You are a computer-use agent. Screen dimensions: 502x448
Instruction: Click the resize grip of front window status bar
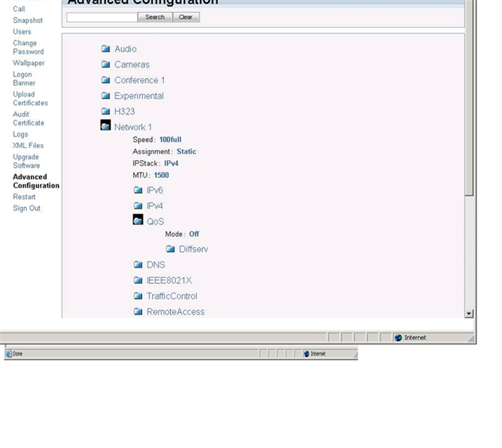471,339
